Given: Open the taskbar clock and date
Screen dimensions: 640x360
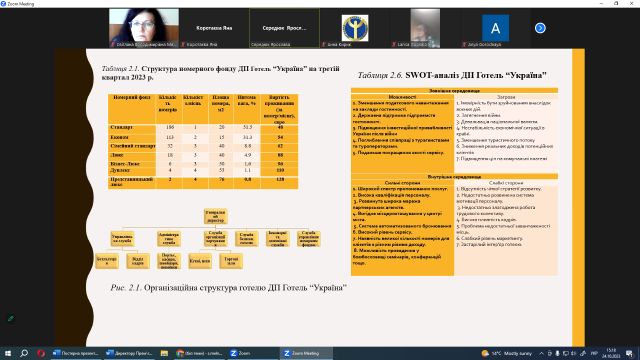Looking at the screenshot, I should (611, 353).
